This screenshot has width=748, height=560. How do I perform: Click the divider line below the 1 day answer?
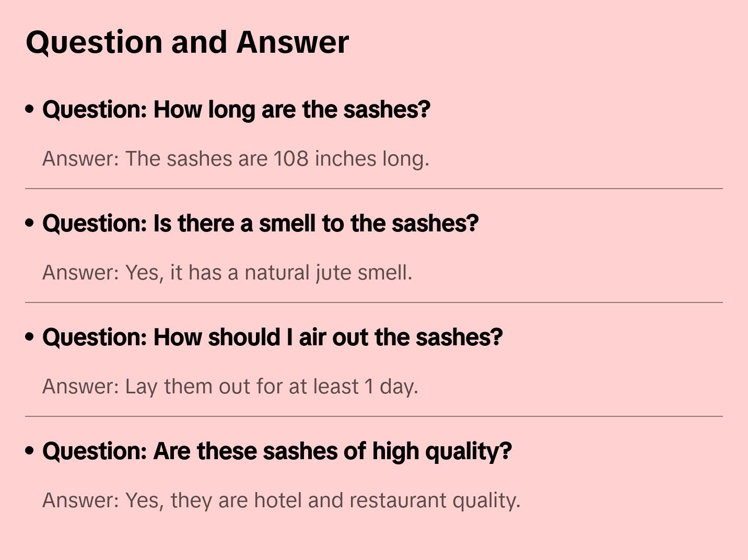pyautogui.click(x=374, y=416)
